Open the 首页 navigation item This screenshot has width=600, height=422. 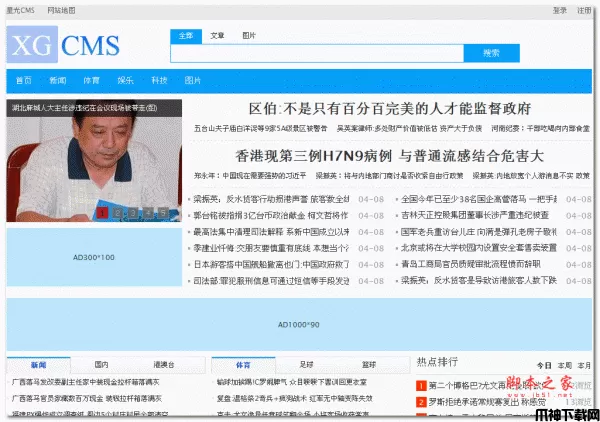click(x=23, y=80)
